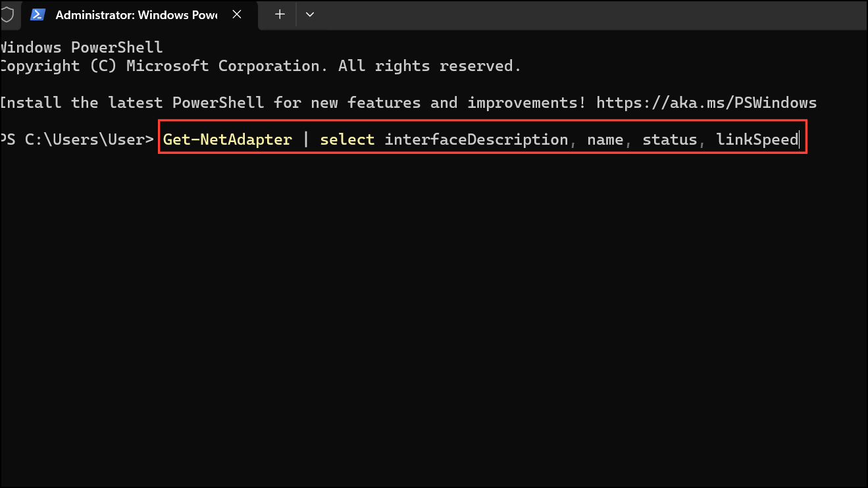Click the blank terminal area below the command
This screenshot has width=868, height=488.
click(434, 316)
